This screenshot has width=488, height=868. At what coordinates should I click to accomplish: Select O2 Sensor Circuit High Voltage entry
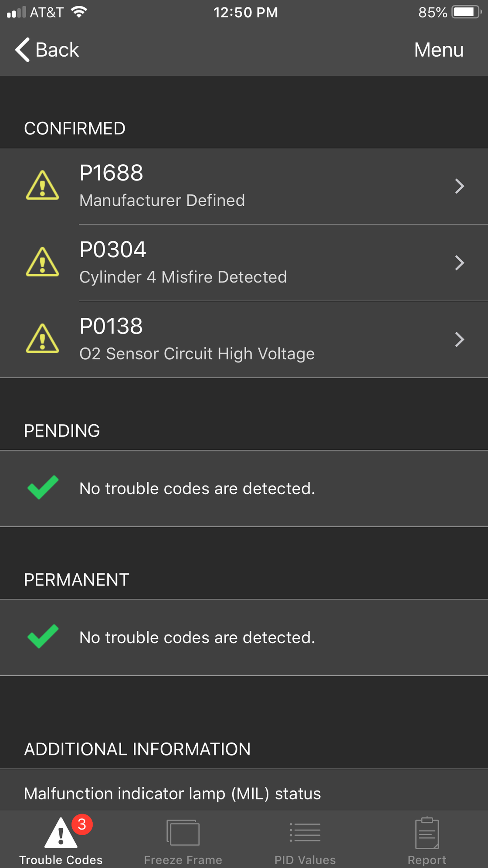(244, 340)
